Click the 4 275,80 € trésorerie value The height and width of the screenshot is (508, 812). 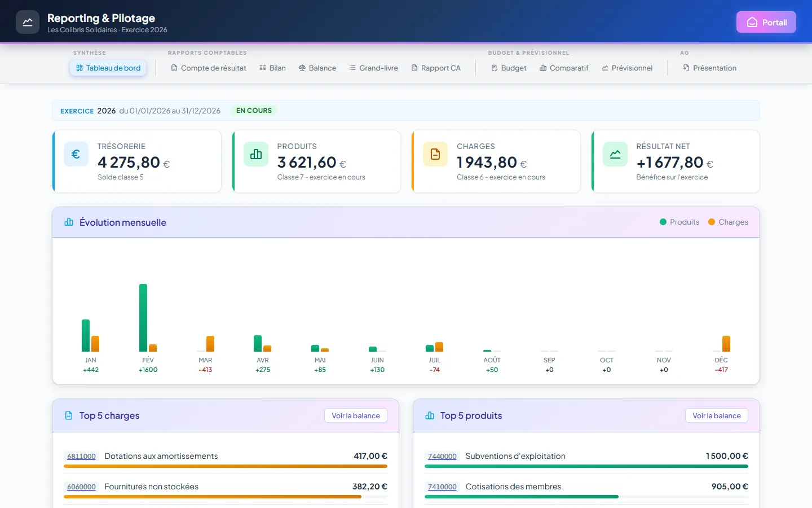(134, 163)
